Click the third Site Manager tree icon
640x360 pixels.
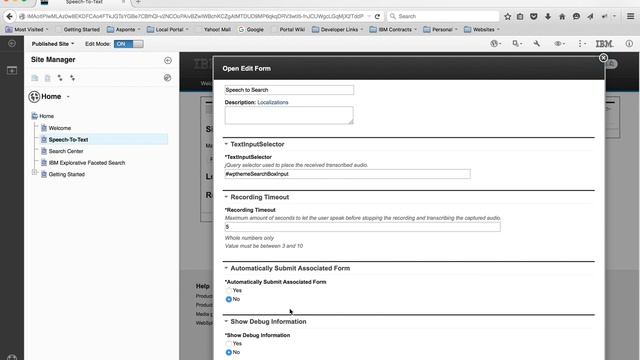pos(60,78)
